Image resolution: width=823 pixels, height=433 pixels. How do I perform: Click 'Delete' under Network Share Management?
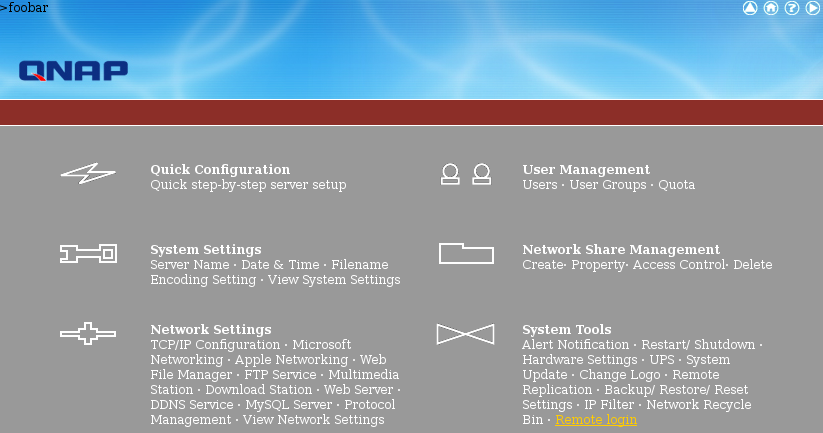pos(753,265)
